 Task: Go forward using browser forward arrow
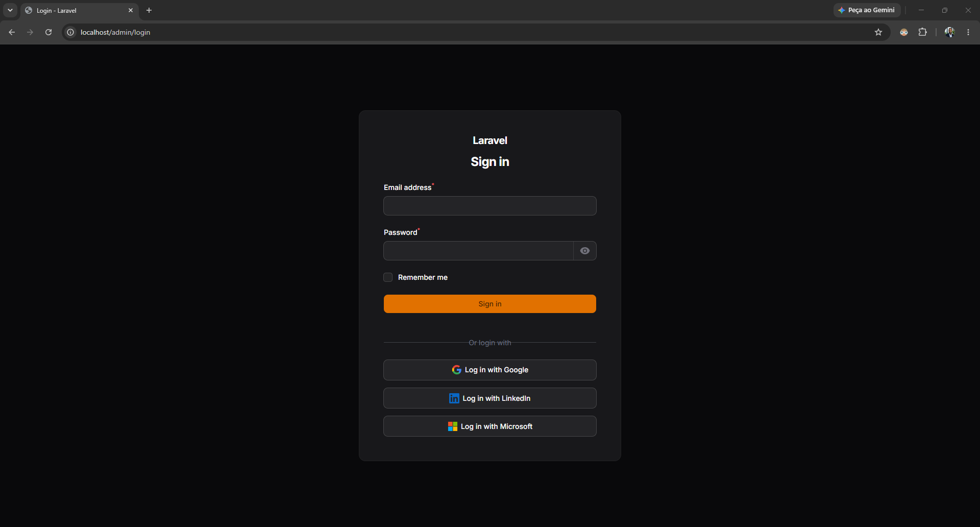click(x=30, y=32)
